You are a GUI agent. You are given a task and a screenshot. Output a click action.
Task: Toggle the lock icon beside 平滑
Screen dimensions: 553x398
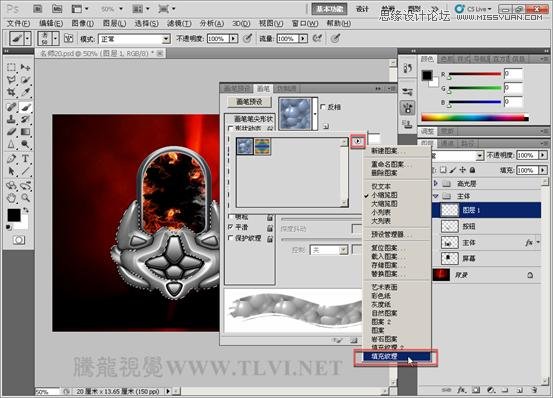270,228
